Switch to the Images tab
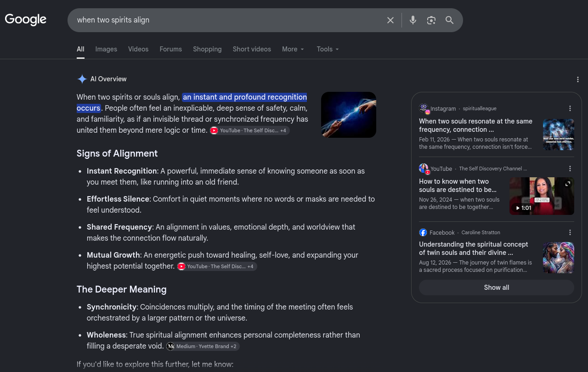 [106, 49]
